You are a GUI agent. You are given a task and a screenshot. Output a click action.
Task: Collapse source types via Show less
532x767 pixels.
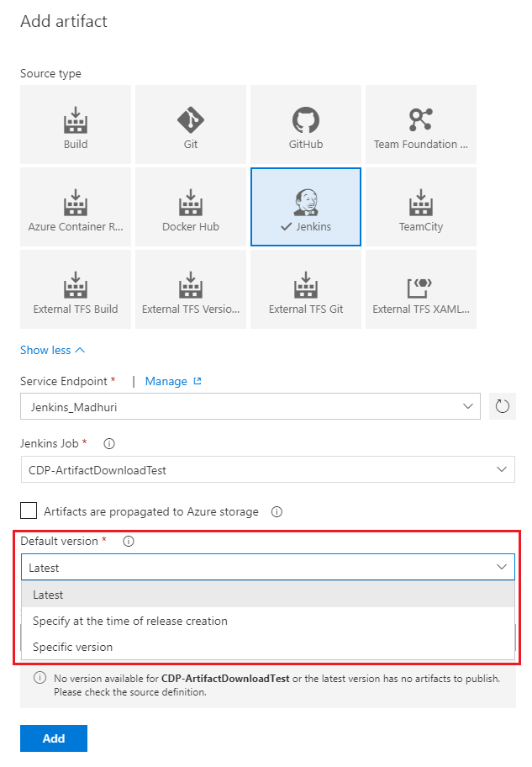(x=46, y=350)
